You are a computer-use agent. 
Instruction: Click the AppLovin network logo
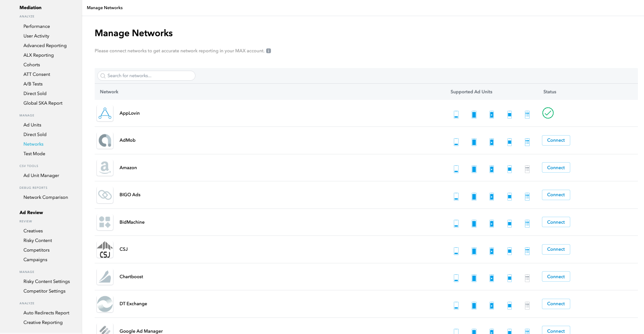105,113
